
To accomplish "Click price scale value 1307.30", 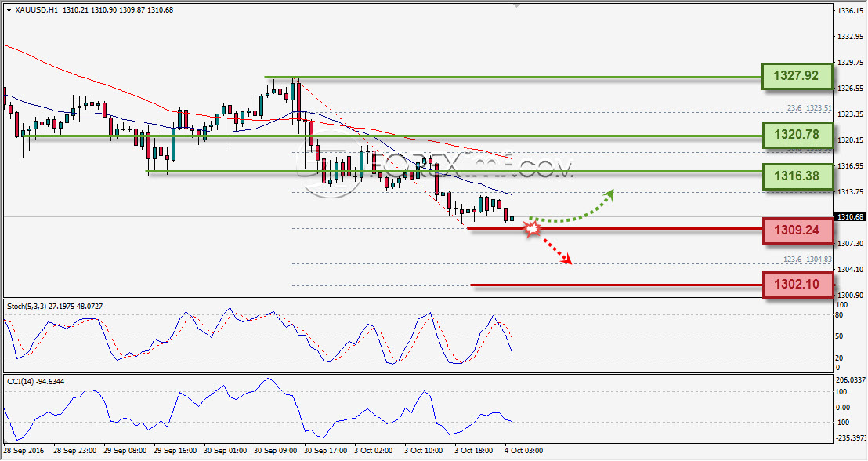I will 850,244.
